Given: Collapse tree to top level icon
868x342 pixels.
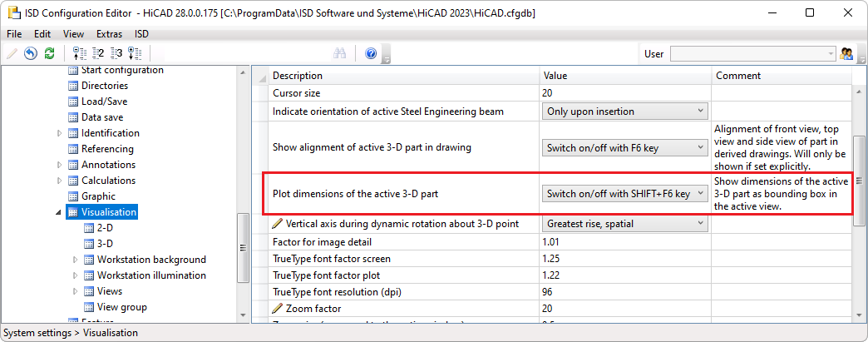Looking at the screenshot, I should click(x=80, y=53).
